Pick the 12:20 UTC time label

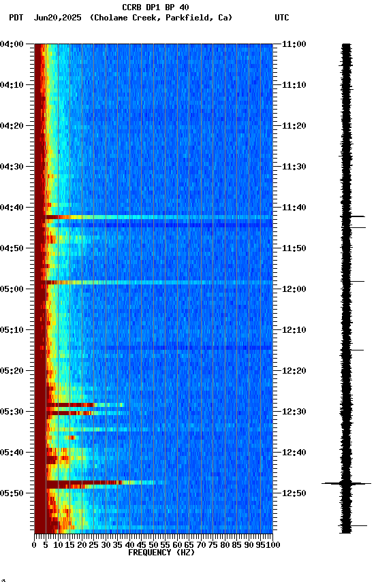coord(294,372)
